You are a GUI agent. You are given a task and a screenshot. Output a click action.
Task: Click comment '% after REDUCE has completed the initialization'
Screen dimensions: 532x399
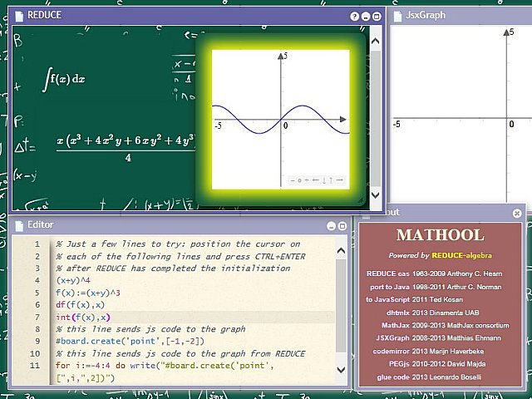[173, 268]
